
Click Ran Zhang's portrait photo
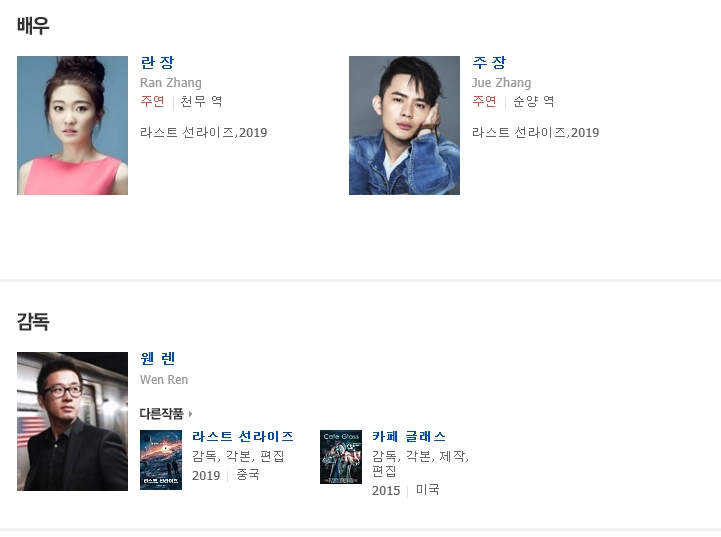pyautogui.click(x=73, y=126)
